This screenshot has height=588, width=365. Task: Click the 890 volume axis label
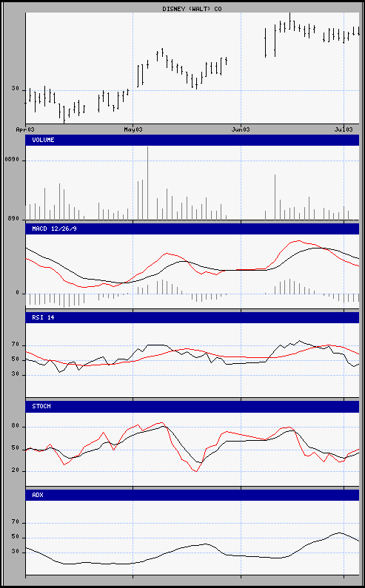(13, 218)
